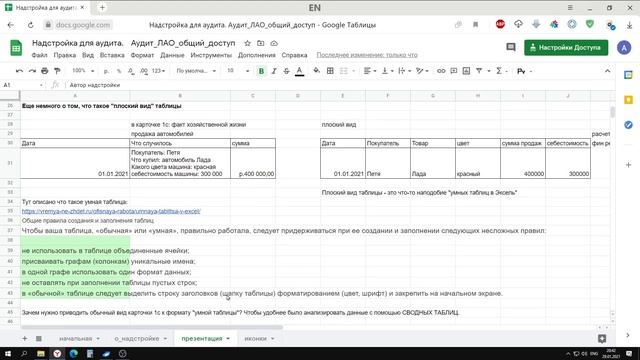Format as currency (р.)

coord(106,71)
